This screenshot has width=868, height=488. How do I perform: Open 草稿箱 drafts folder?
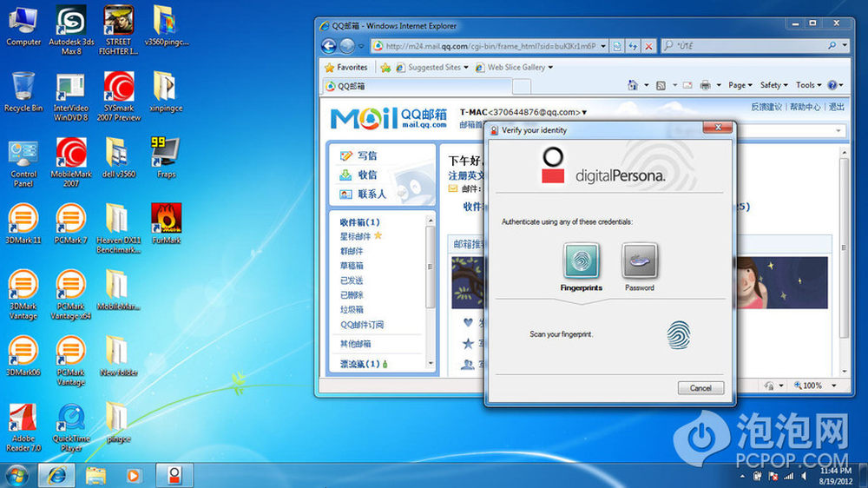pos(352,266)
